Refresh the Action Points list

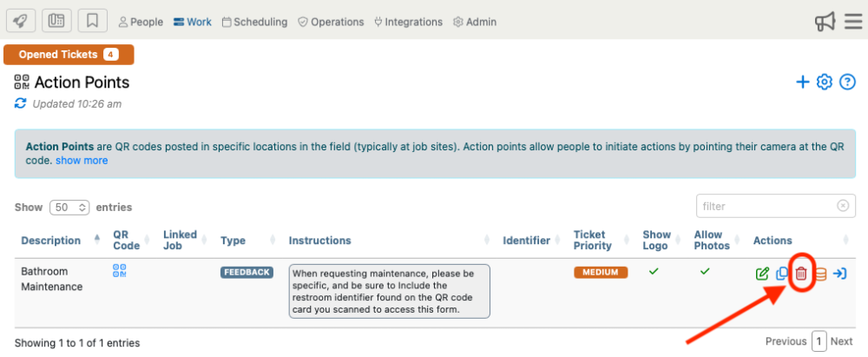tap(21, 103)
